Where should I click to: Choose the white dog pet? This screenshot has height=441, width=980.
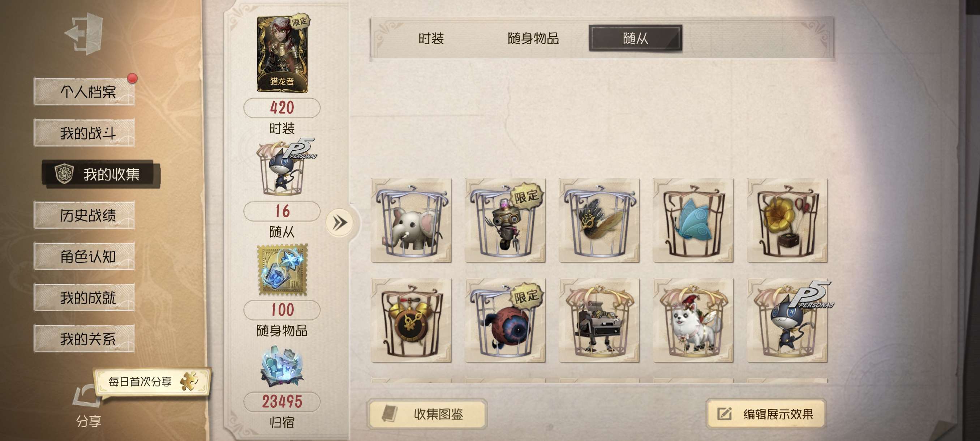pyautogui.click(x=693, y=320)
